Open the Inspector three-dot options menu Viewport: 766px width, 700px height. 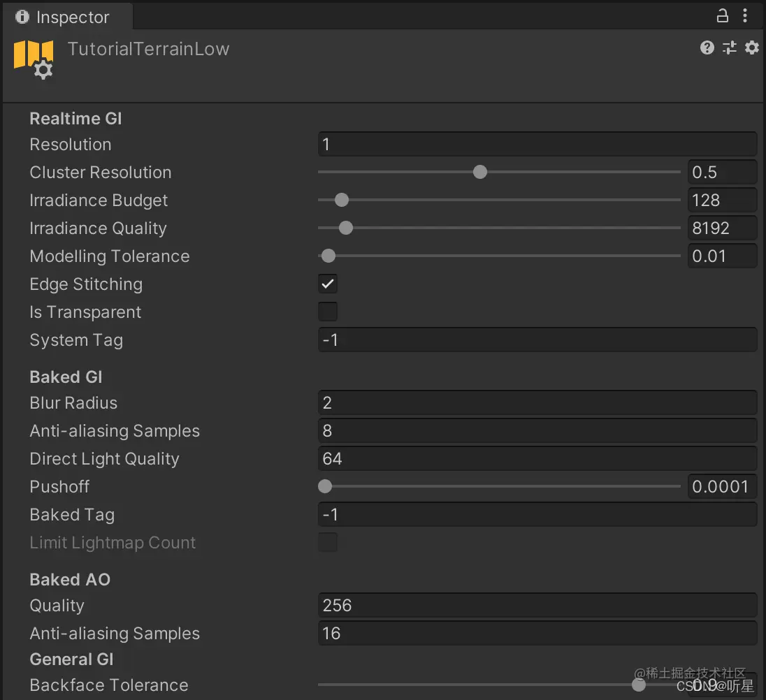745,15
